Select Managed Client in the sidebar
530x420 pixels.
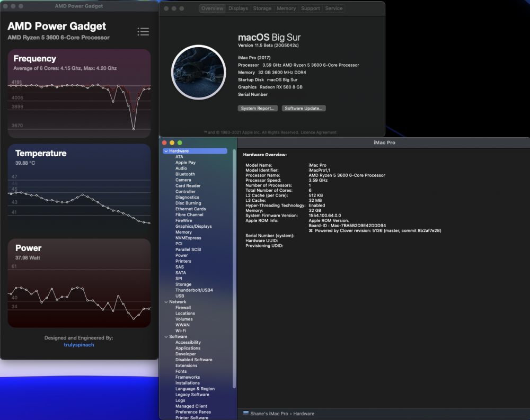[x=191, y=406]
